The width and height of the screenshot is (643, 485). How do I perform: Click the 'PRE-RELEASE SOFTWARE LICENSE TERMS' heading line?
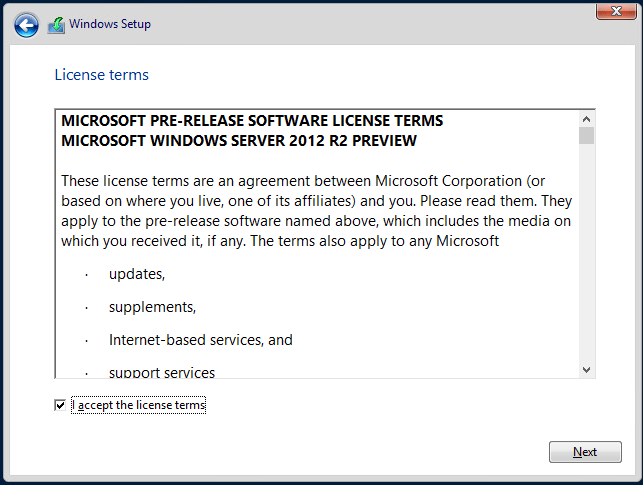tap(252, 121)
